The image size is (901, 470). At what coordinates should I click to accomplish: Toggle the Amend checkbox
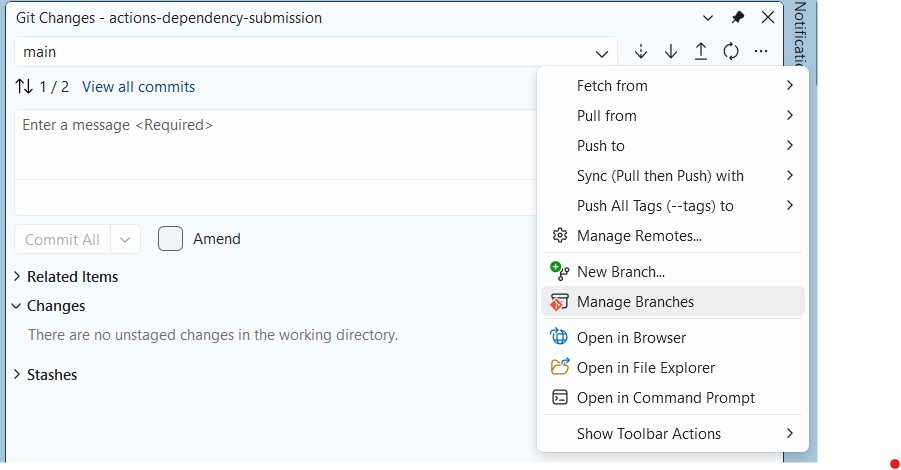(x=170, y=238)
